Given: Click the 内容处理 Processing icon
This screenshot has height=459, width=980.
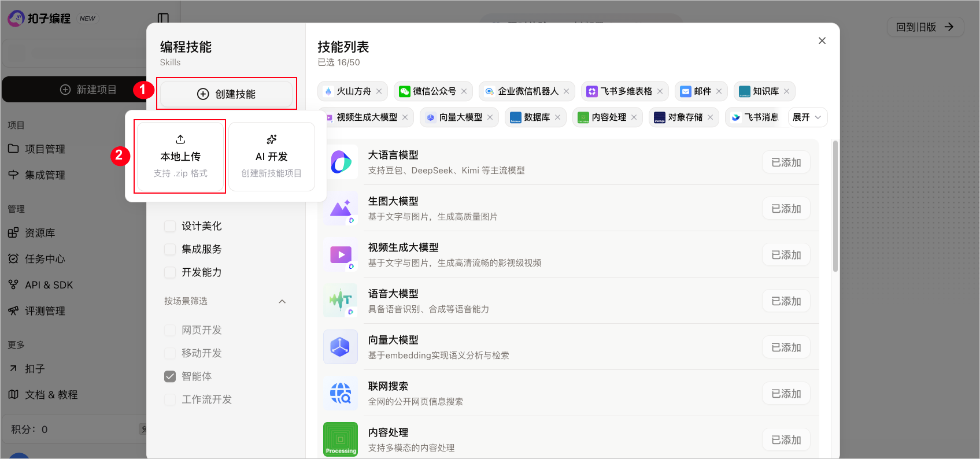Looking at the screenshot, I should click(341, 439).
